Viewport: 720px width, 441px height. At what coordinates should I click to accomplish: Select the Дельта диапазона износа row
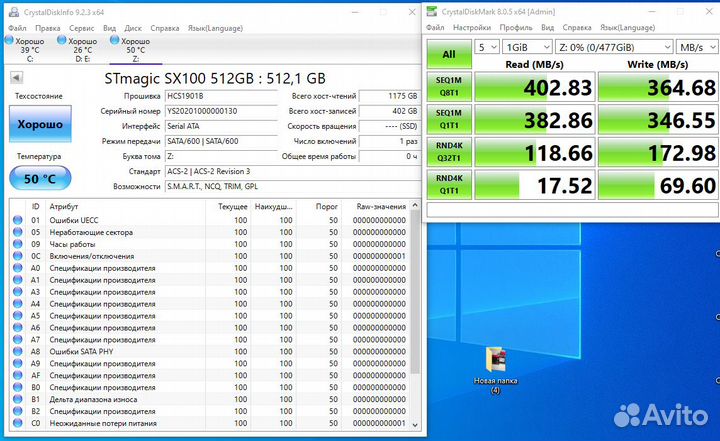pos(210,399)
